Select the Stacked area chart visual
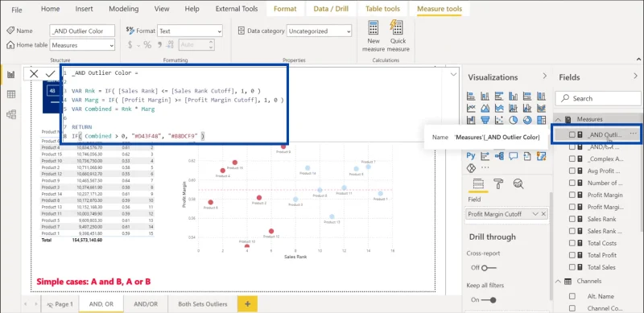644x313 pixels. [x=499, y=108]
